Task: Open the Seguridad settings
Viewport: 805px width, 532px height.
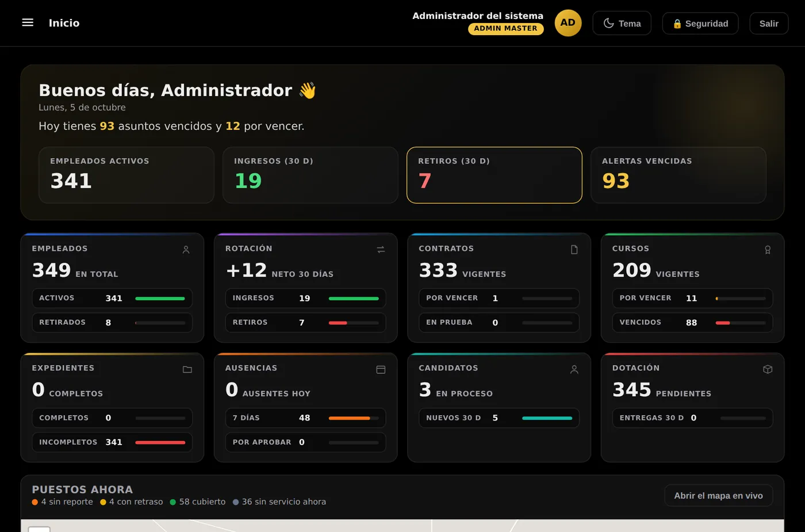Action: 700,23
